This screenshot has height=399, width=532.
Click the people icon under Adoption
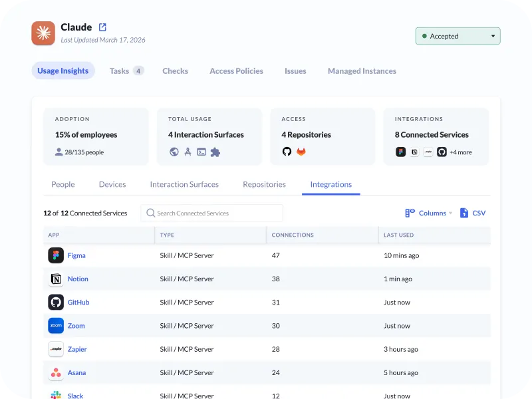click(x=59, y=152)
